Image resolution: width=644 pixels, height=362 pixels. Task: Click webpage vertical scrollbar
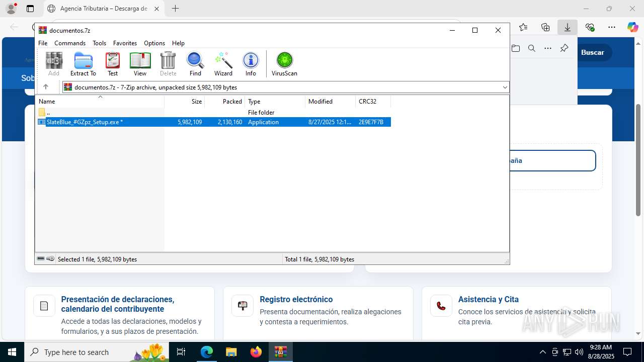point(638,160)
